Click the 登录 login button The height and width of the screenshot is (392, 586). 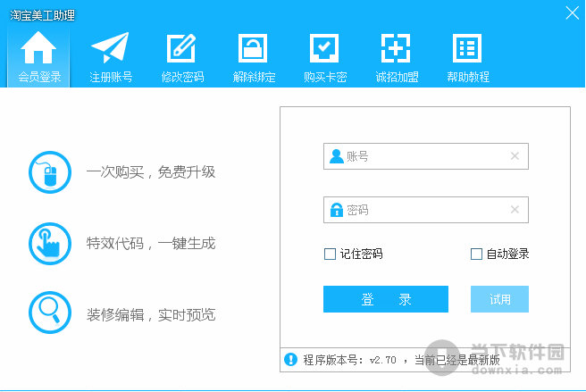click(x=386, y=299)
